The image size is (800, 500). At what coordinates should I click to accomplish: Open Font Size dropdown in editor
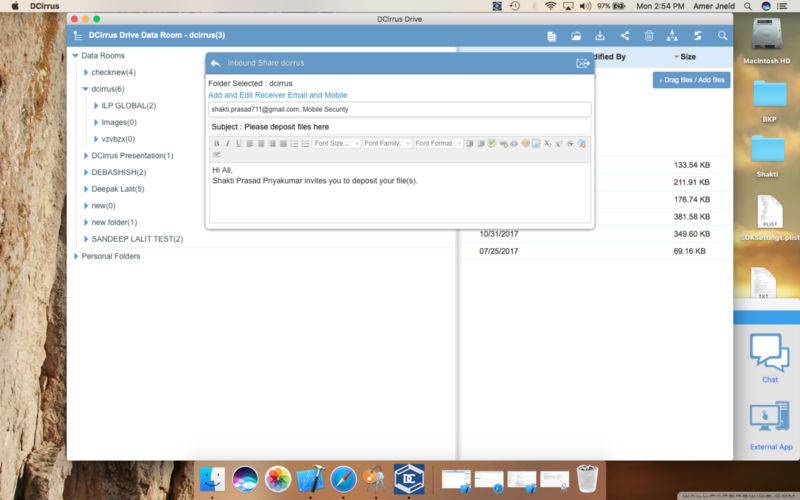pos(336,143)
